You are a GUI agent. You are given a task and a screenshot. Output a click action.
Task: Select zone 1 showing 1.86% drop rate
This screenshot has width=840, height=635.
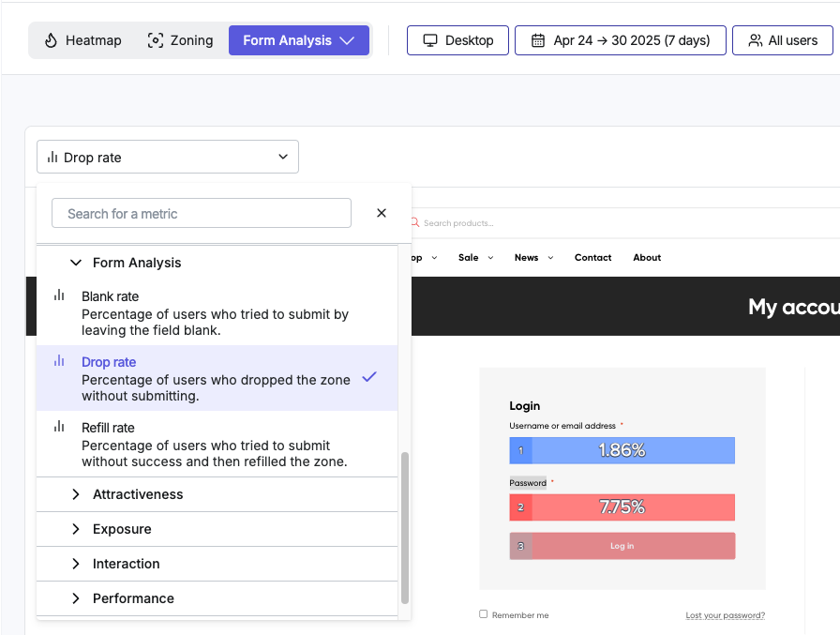(x=622, y=450)
